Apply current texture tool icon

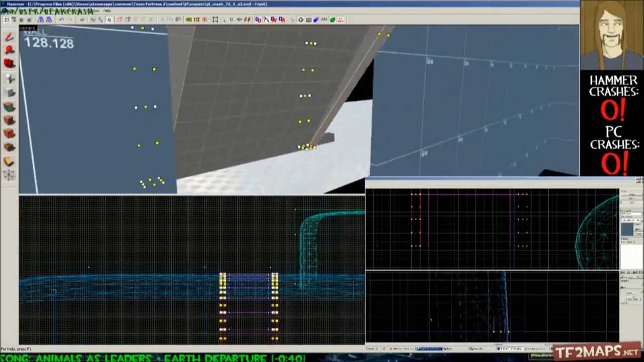point(9,120)
